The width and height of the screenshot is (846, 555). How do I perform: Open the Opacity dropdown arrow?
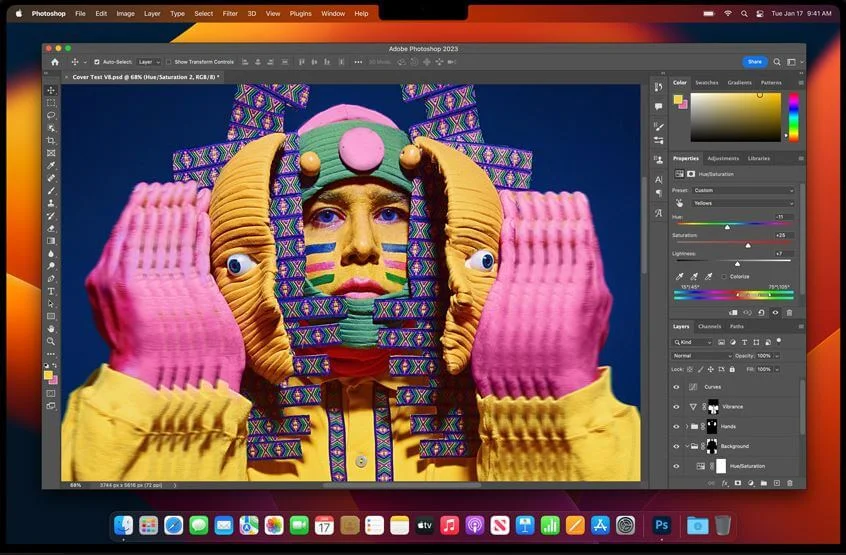[x=777, y=356]
